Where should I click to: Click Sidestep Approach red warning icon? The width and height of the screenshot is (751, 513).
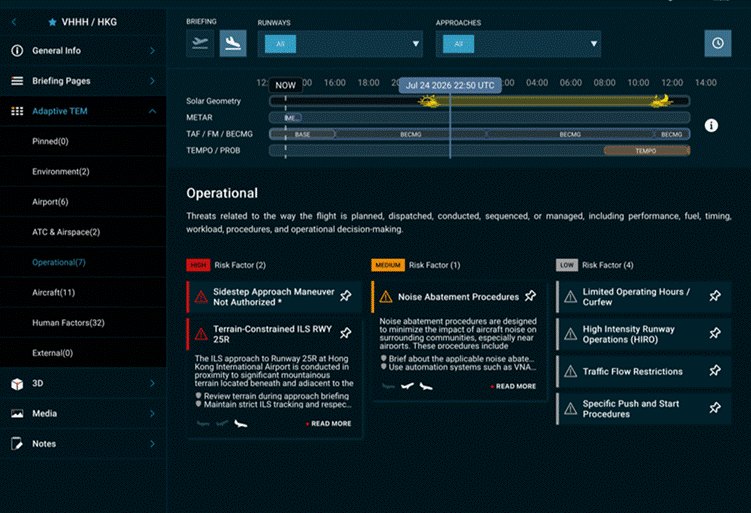[x=201, y=297]
